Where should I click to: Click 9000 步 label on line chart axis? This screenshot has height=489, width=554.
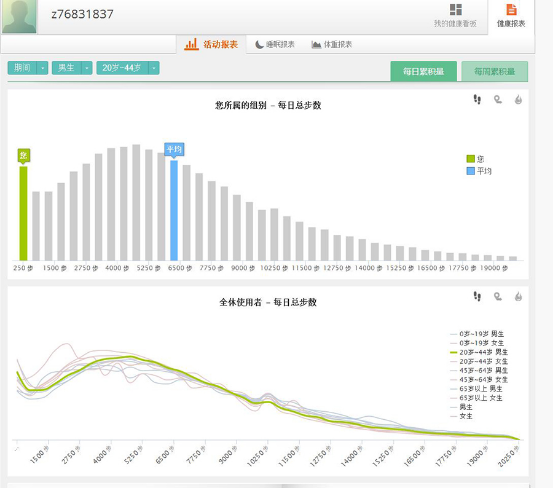[x=228, y=455]
